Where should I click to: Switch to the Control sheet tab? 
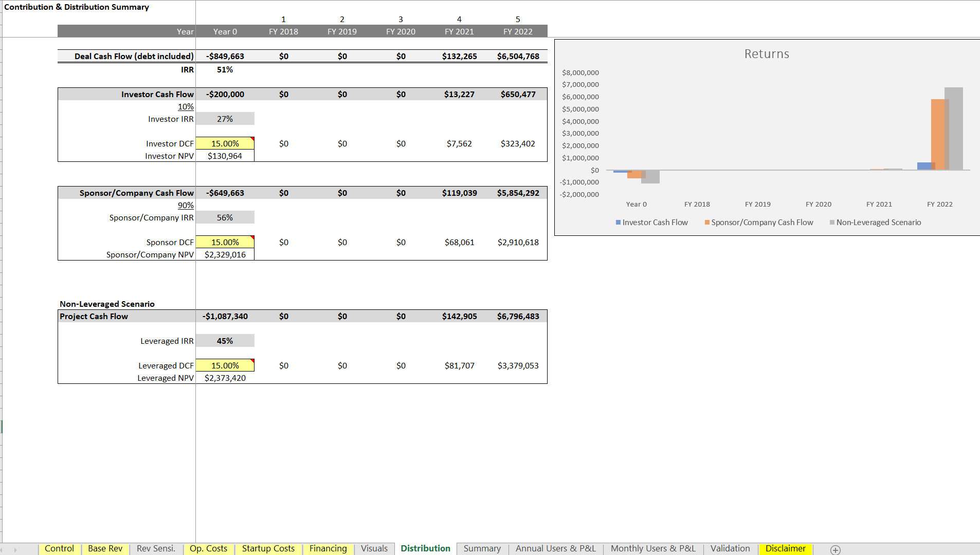tap(59, 548)
